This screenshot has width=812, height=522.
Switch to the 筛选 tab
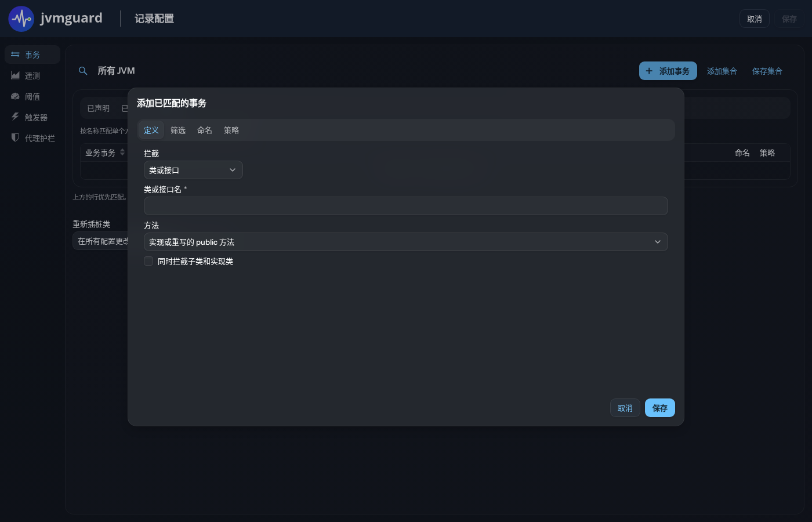pyautogui.click(x=178, y=130)
